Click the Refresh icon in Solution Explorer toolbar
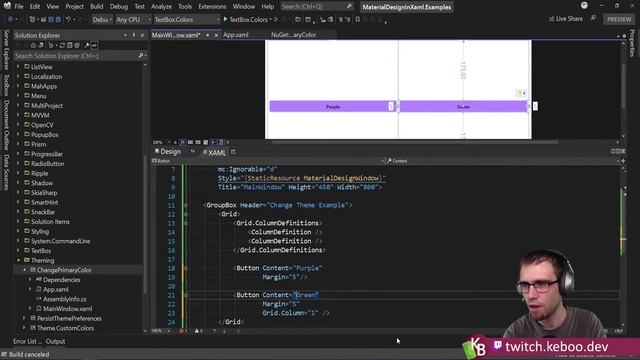Image resolution: width=640 pixels, height=360 pixels. pos(62,45)
